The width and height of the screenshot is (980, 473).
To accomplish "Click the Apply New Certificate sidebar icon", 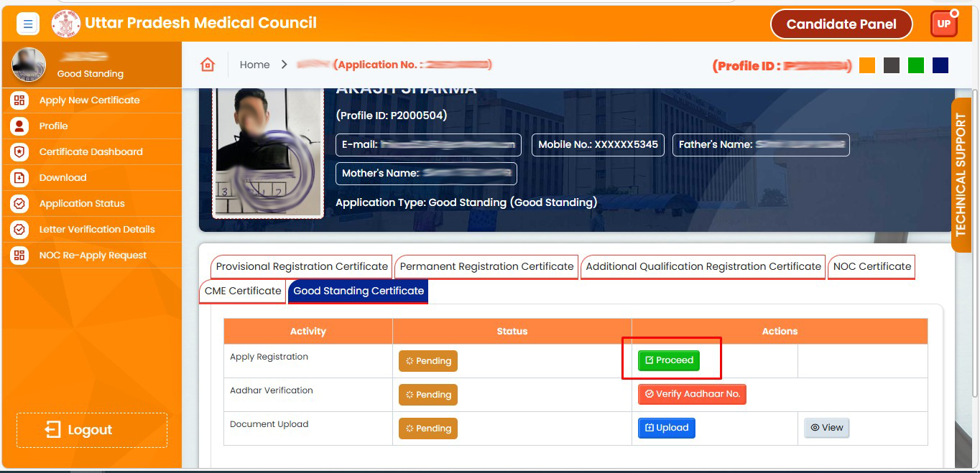I will coord(19,100).
